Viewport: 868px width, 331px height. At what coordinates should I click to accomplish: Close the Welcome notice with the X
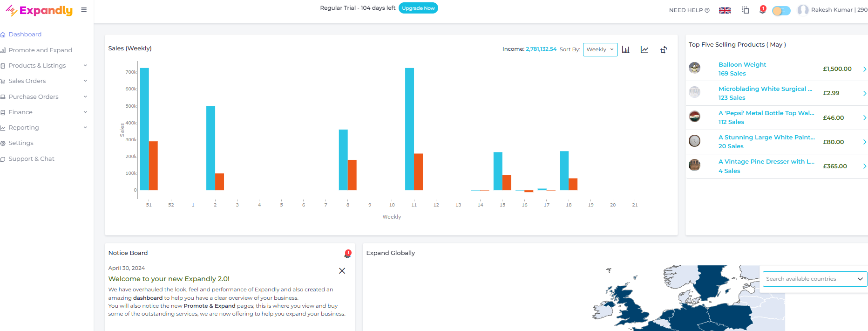click(x=342, y=271)
